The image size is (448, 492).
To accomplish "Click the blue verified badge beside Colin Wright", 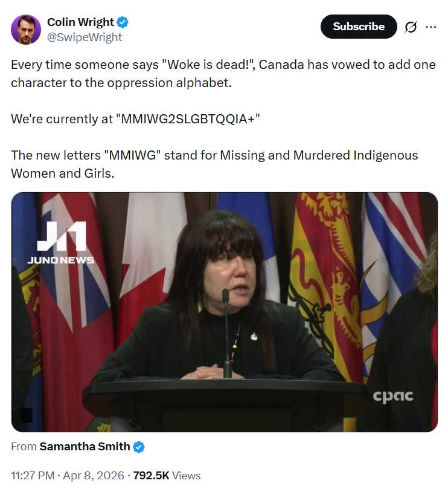I will click(123, 22).
